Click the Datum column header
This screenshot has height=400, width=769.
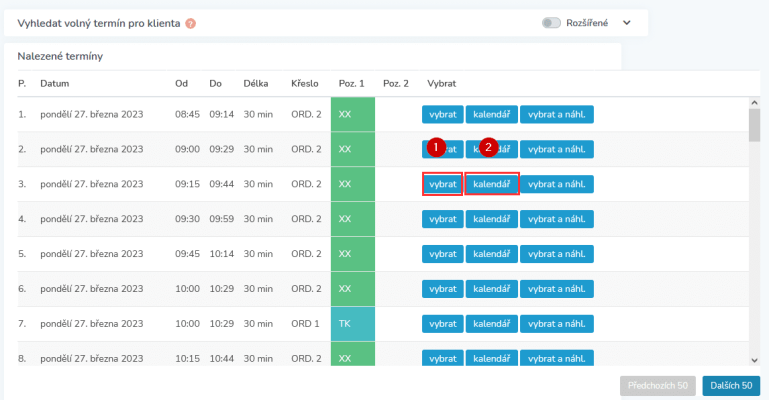[54, 83]
